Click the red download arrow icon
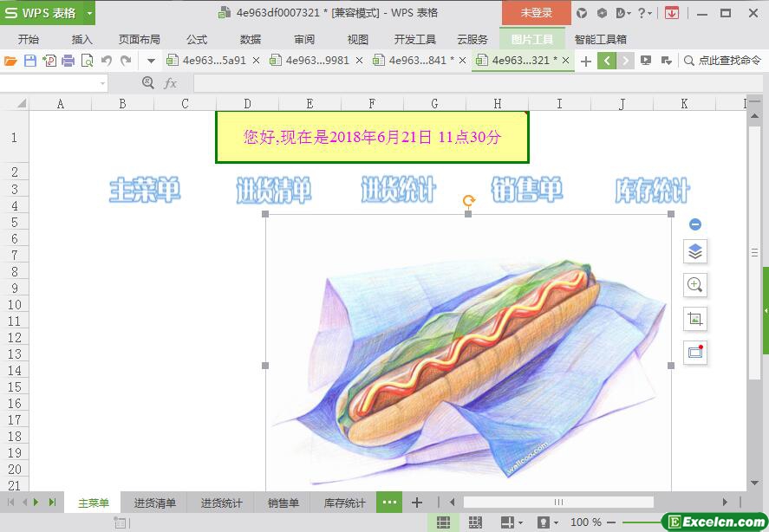This screenshot has width=769, height=532. click(x=672, y=13)
